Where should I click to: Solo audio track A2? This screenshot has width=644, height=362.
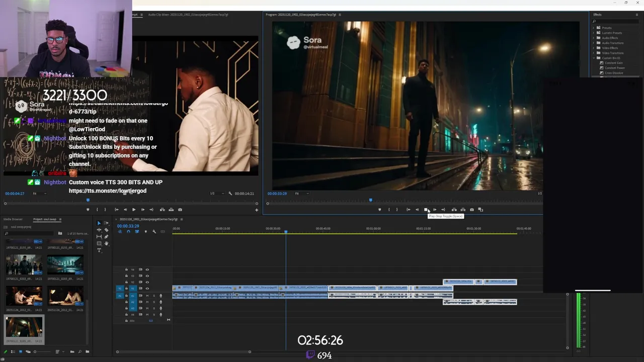coord(154,302)
